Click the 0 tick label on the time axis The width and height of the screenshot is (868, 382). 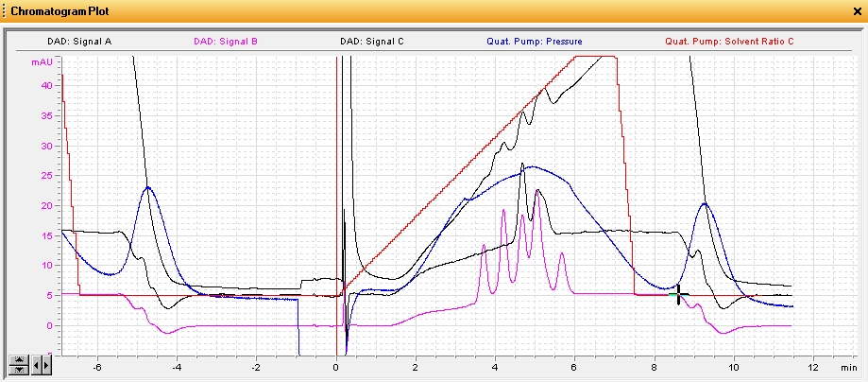point(335,366)
